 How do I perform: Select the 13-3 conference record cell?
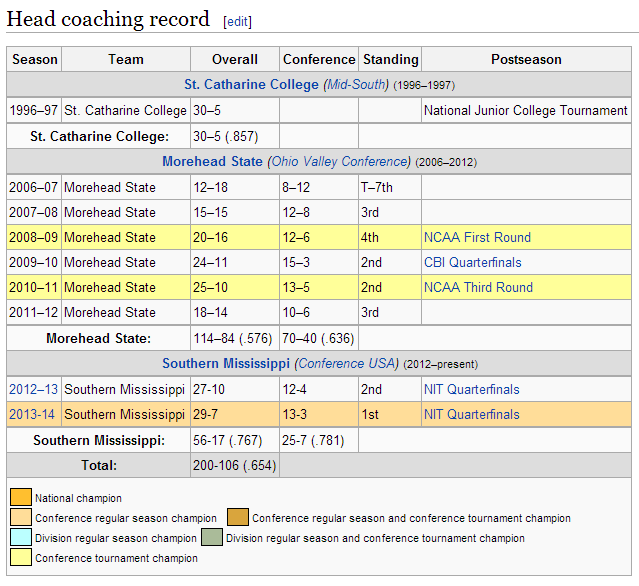point(319,414)
